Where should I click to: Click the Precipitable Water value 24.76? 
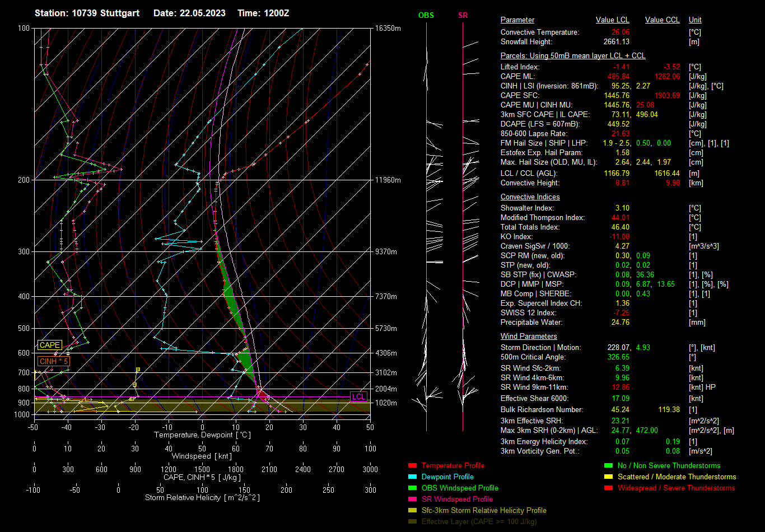pyautogui.click(x=621, y=323)
